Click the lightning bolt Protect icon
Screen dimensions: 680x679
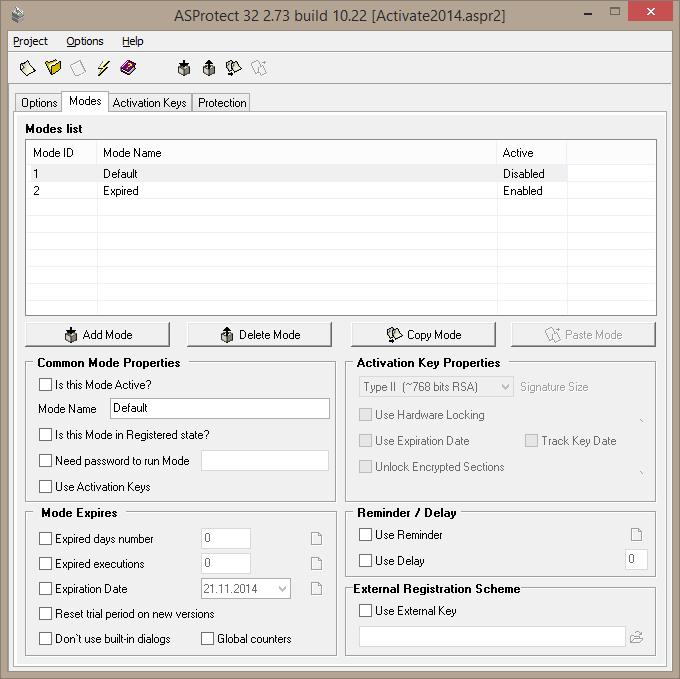tap(103, 68)
